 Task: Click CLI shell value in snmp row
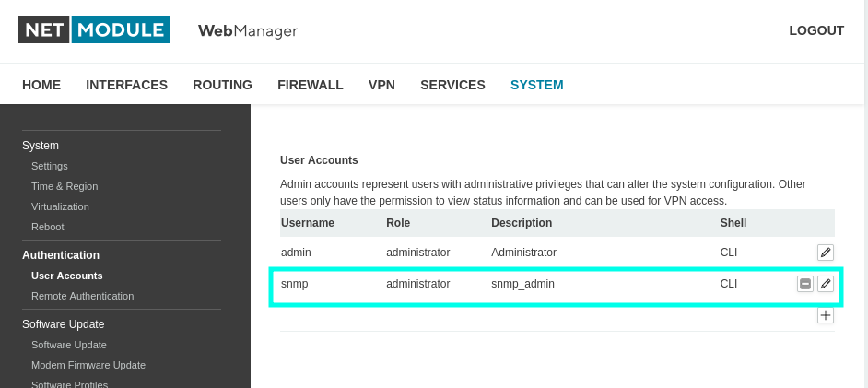[x=729, y=284]
